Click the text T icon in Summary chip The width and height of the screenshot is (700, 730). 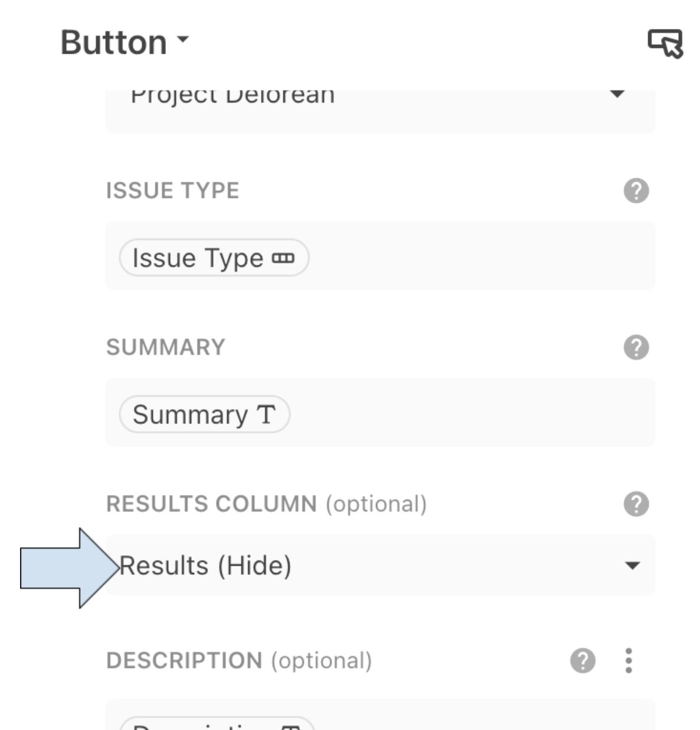(266, 415)
